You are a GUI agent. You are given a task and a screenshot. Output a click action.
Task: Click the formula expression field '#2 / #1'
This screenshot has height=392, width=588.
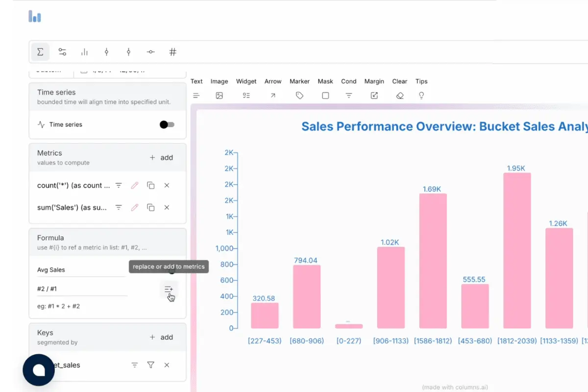tap(82, 289)
